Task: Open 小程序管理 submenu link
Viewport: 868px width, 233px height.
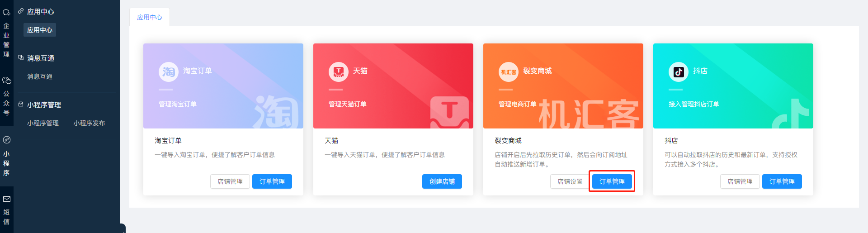Action: tap(43, 123)
